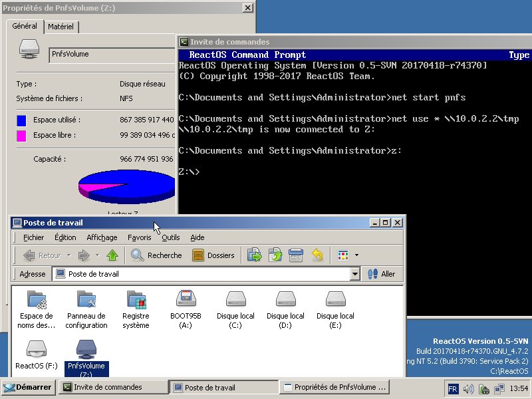The width and height of the screenshot is (532, 399).
Task: Expand the Adresse bar dropdown
Action: (x=355, y=274)
